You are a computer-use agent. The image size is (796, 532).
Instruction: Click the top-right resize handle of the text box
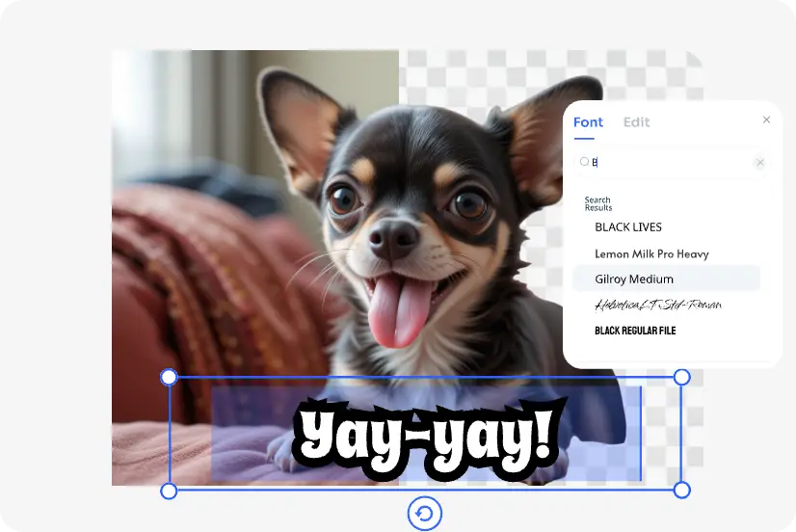pos(681,377)
